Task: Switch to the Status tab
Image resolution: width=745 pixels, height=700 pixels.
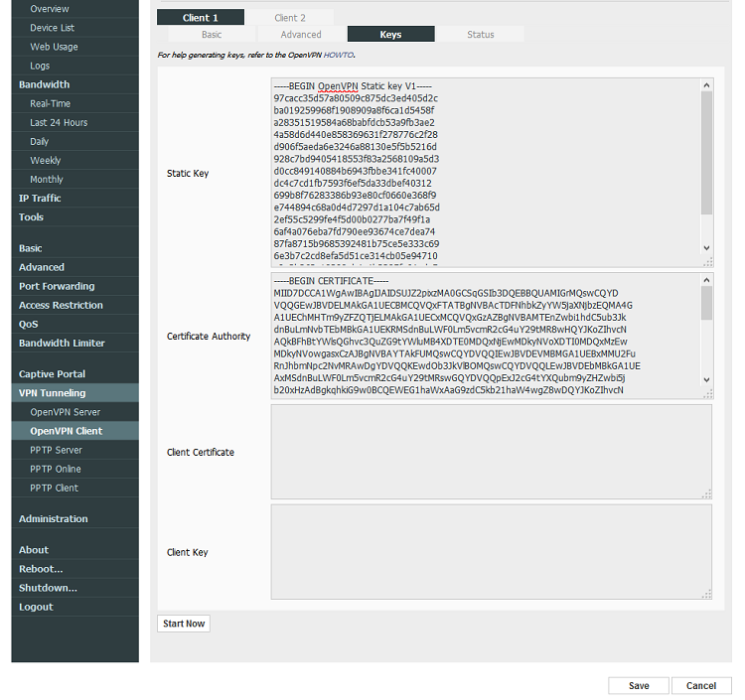Action: tap(480, 35)
